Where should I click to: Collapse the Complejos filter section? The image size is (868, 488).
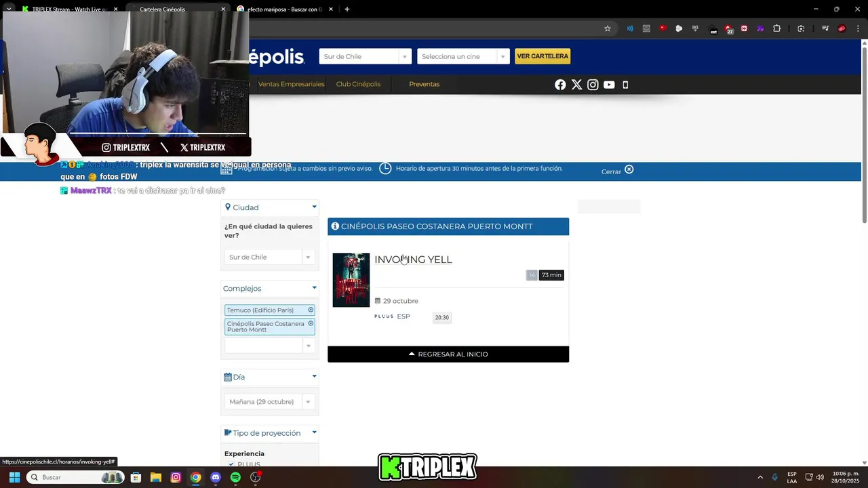314,288
